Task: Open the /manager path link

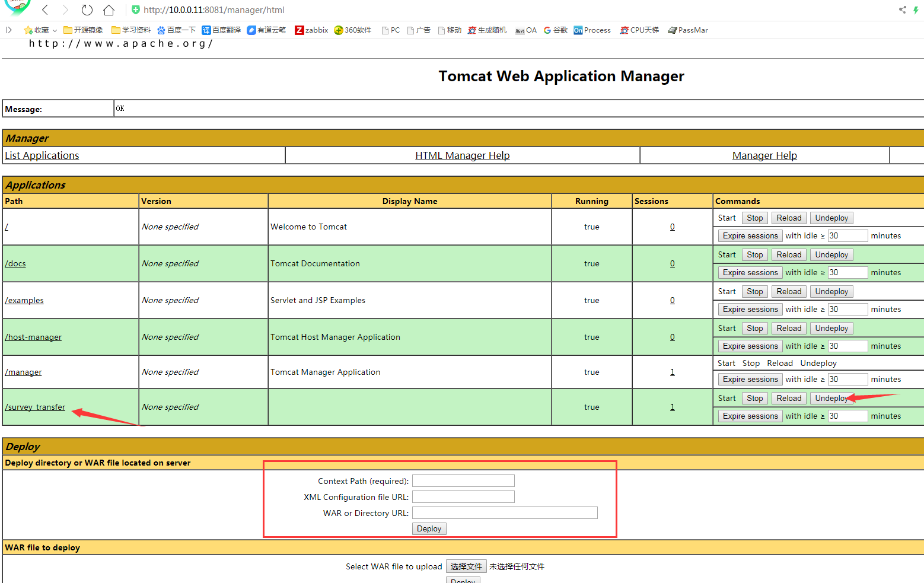Action: (23, 372)
